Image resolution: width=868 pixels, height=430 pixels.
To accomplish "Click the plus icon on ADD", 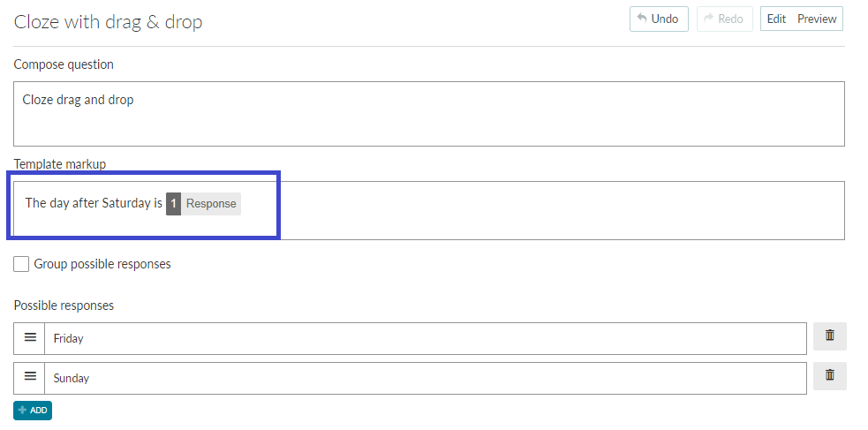I will pyautogui.click(x=22, y=410).
